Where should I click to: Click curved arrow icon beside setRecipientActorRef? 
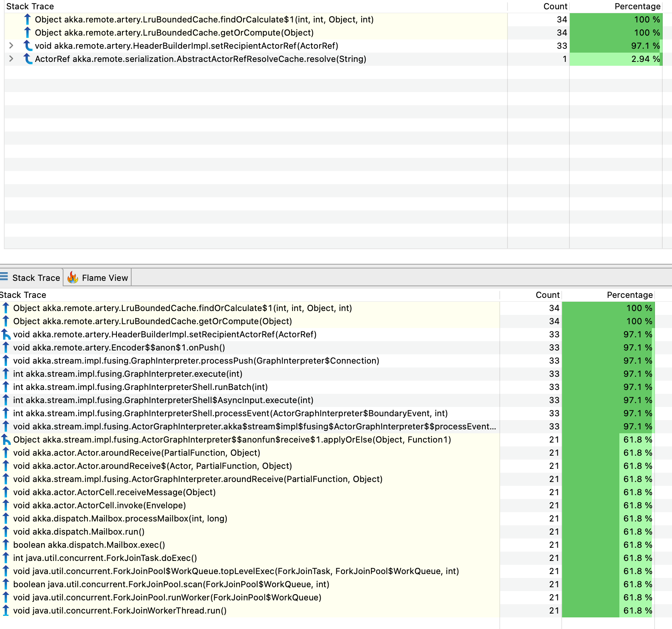coord(28,46)
